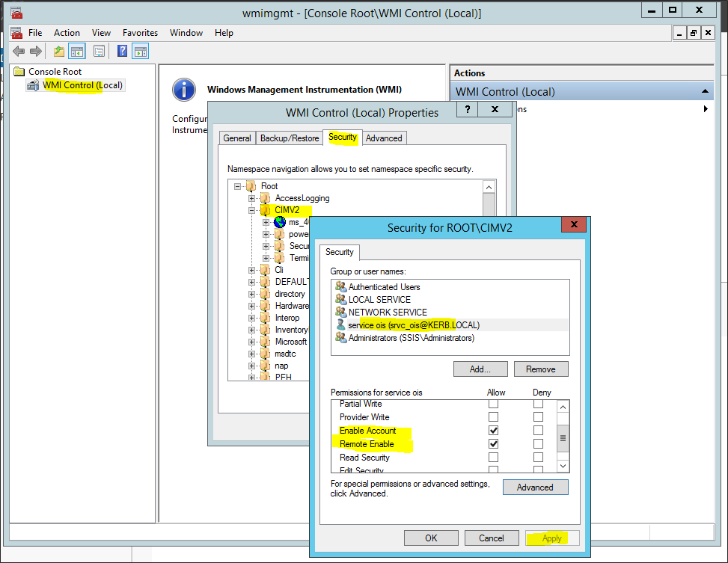Uncheck Allow for Enable Account
Image resolution: width=728 pixels, height=563 pixels.
(493, 430)
